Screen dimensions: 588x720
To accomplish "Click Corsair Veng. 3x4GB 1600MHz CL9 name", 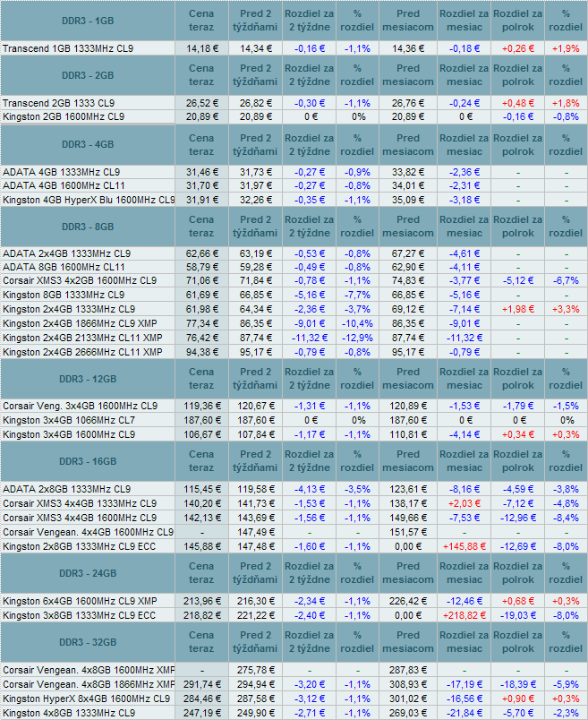I will pyautogui.click(x=80, y=406).
